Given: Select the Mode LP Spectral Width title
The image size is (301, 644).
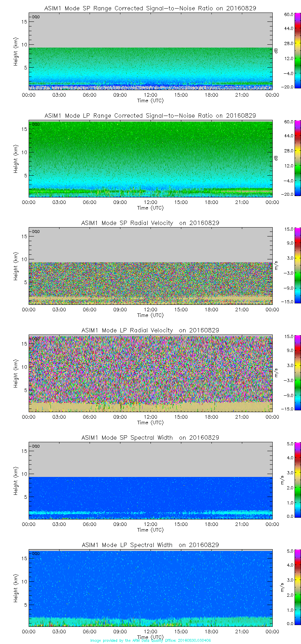Looking at the screenshot, I should pyautogui.click(x=150, y=545).
